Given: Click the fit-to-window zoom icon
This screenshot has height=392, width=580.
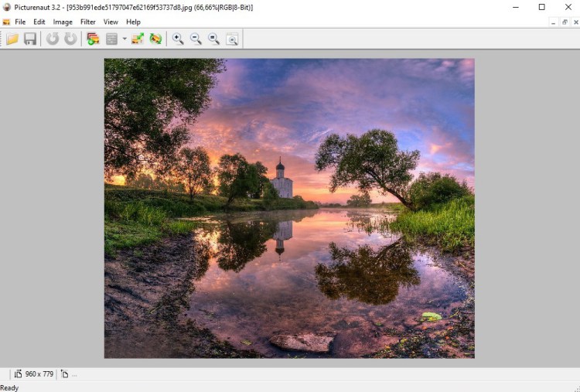Looking at the screenshot, I should click(x=231, y=39).
